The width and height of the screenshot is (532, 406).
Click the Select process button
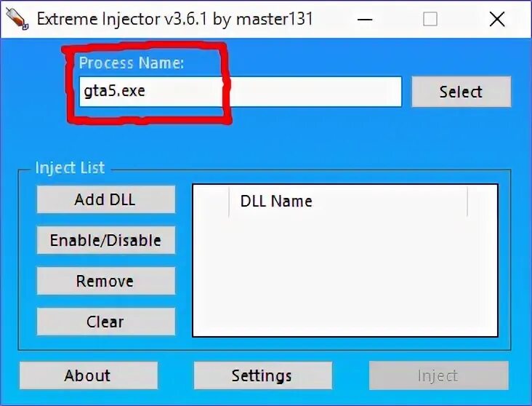point(461,92)
